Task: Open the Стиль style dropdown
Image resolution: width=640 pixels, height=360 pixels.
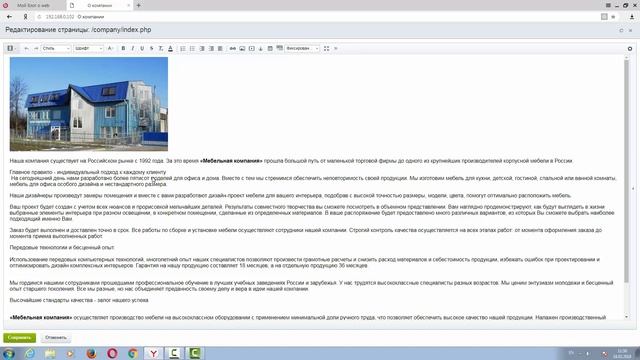Action: pos(56,49)
